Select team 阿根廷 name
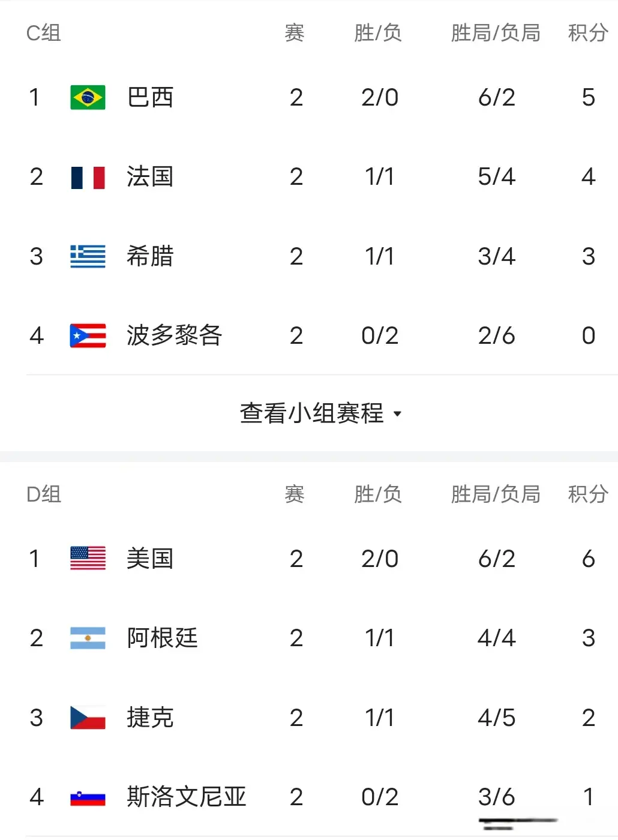This screenshot has width=618, height=840. [162, 638]
